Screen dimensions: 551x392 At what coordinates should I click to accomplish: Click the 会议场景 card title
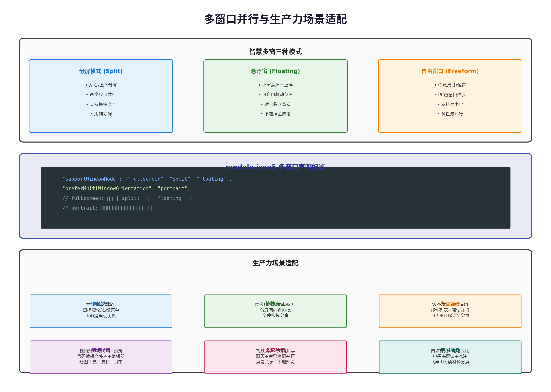click(x=275, y=350)
